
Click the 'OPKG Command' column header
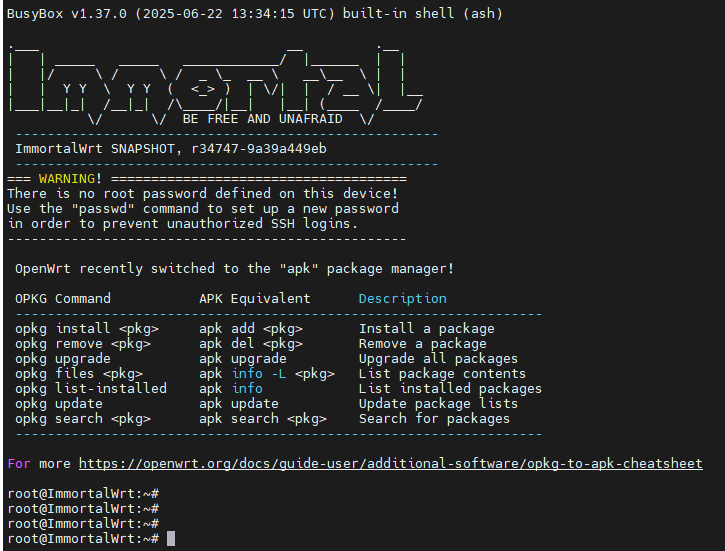coord(63,299)
